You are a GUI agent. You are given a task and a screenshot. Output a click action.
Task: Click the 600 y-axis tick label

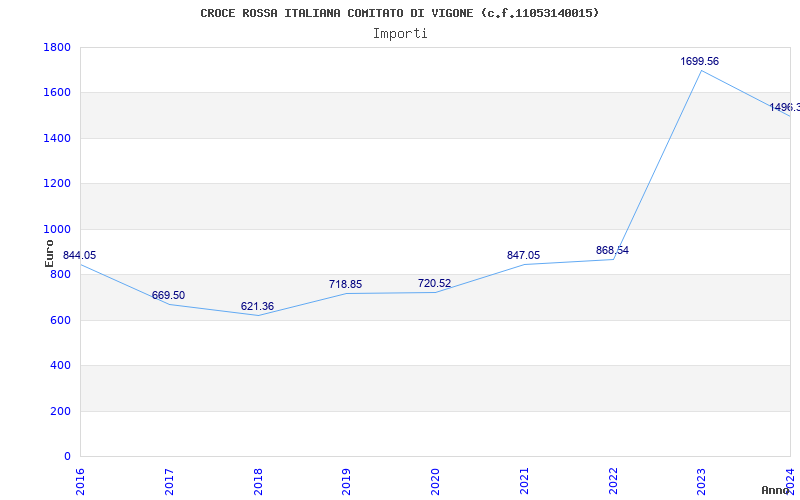[61, 320]
